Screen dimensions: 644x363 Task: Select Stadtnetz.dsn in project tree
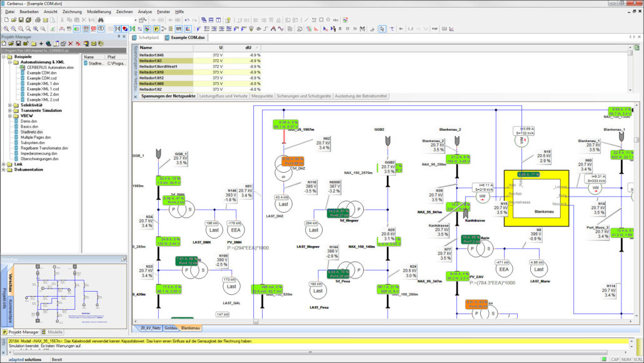pyautogui.click(x=31, y=132)
